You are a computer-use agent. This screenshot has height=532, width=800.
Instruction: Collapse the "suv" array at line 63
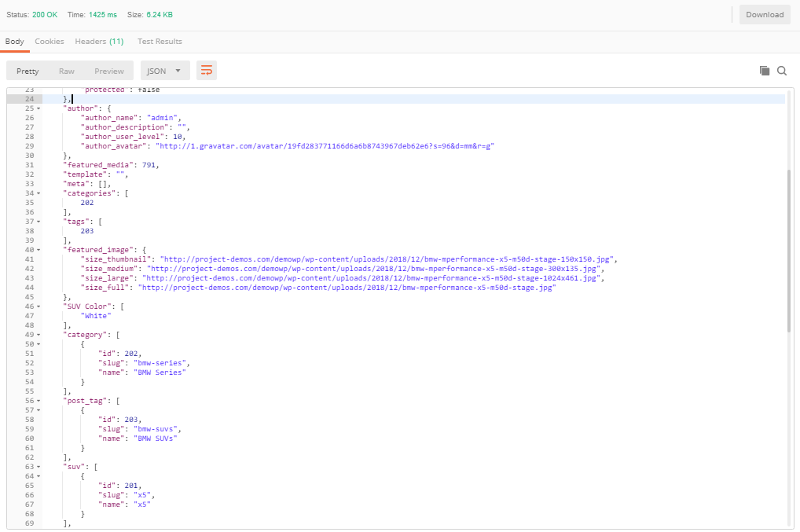pyautogui.click(x=39, y=467)
